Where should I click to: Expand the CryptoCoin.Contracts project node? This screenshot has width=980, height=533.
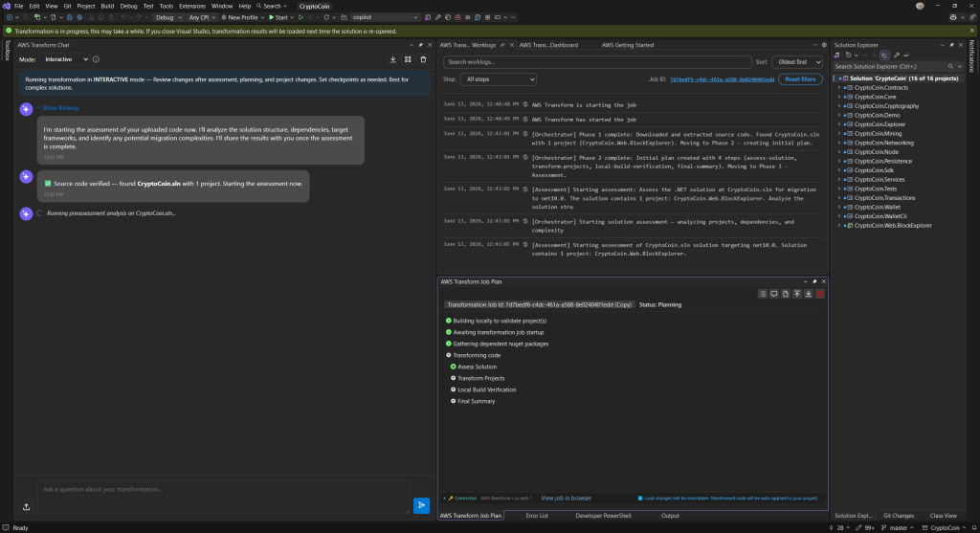click(839, 88)
